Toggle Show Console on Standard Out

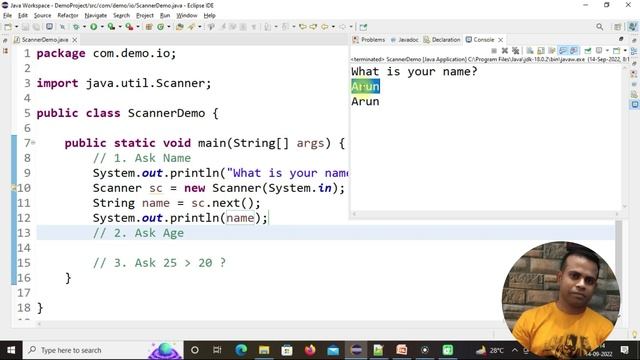(x=563, y=51)
